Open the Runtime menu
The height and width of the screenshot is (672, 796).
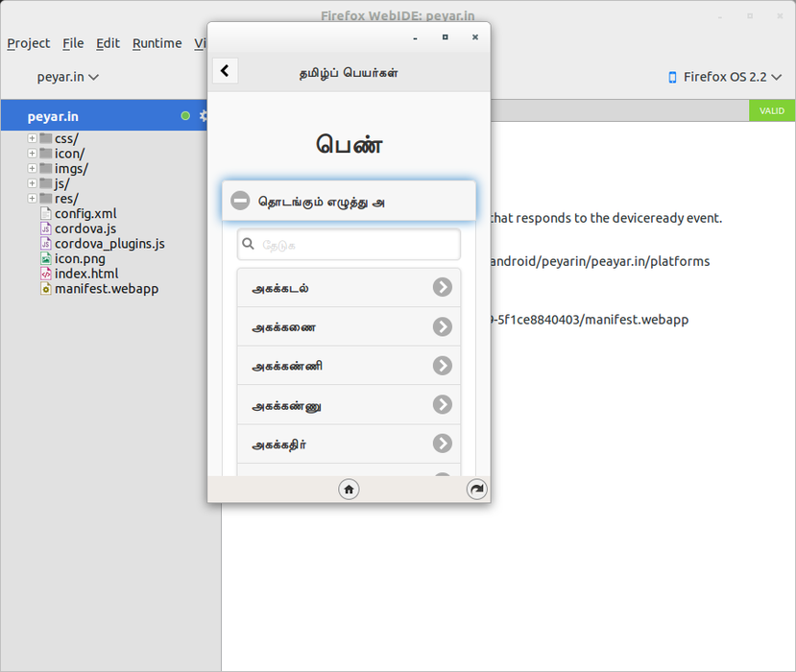157,43
